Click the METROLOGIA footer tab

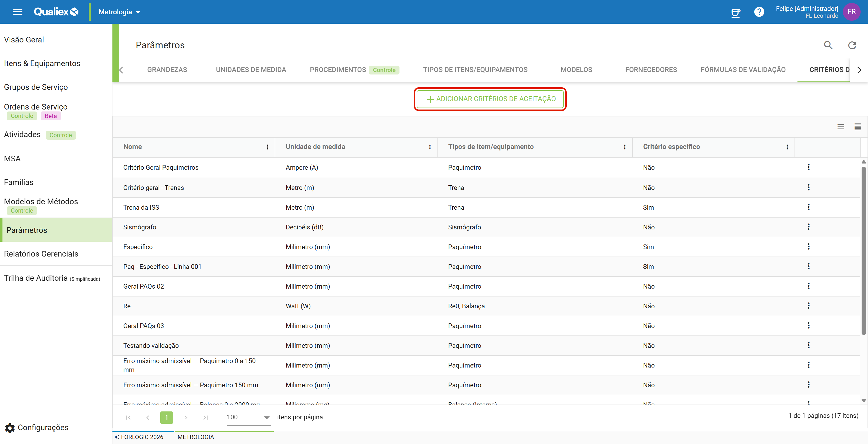196,437
